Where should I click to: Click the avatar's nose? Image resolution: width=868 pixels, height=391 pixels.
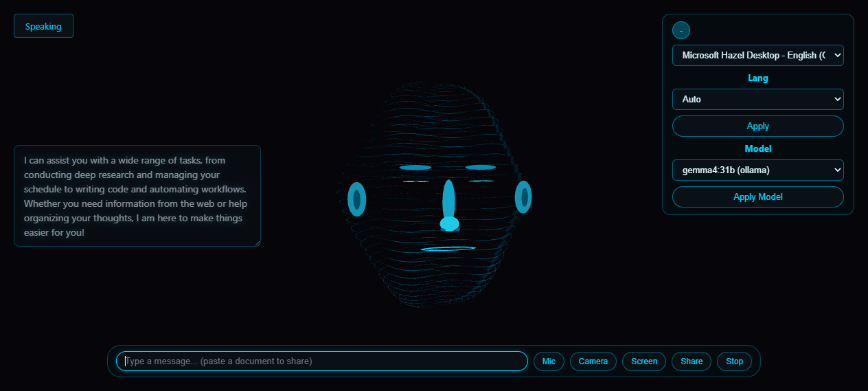coord(449,205)
